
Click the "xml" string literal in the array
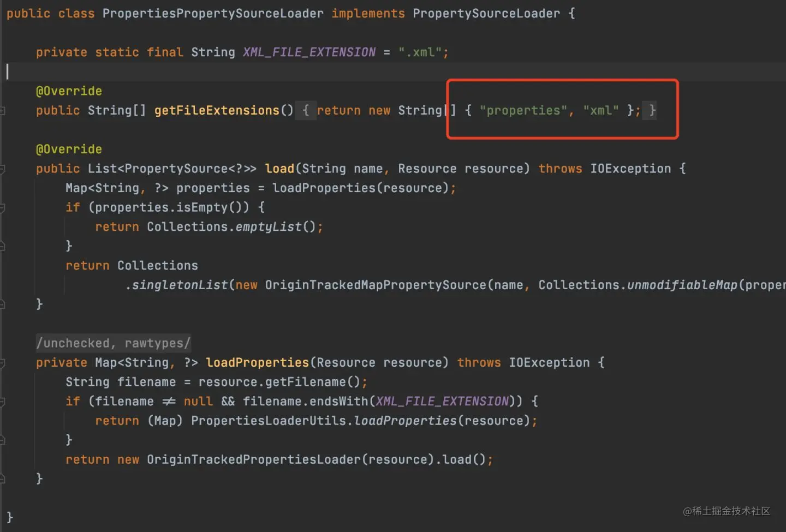(x=601, y=110)
